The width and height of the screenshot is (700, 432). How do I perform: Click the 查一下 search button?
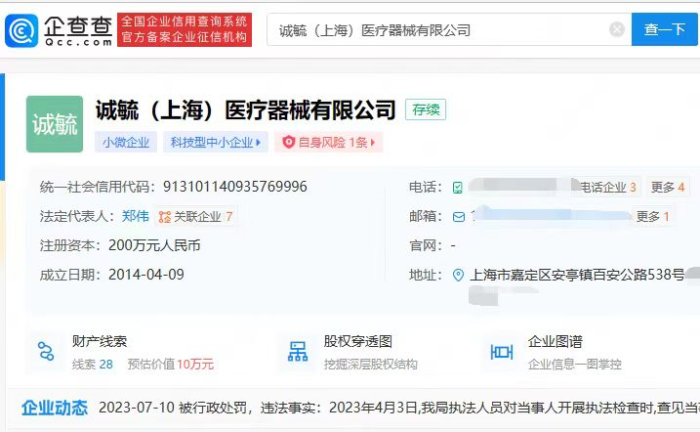(664, 29)
